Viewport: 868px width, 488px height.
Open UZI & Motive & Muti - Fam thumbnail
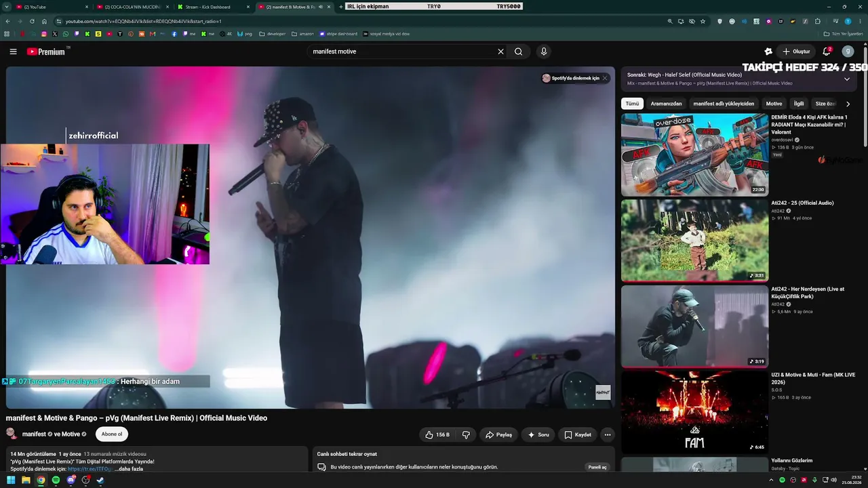click(694, 412)
